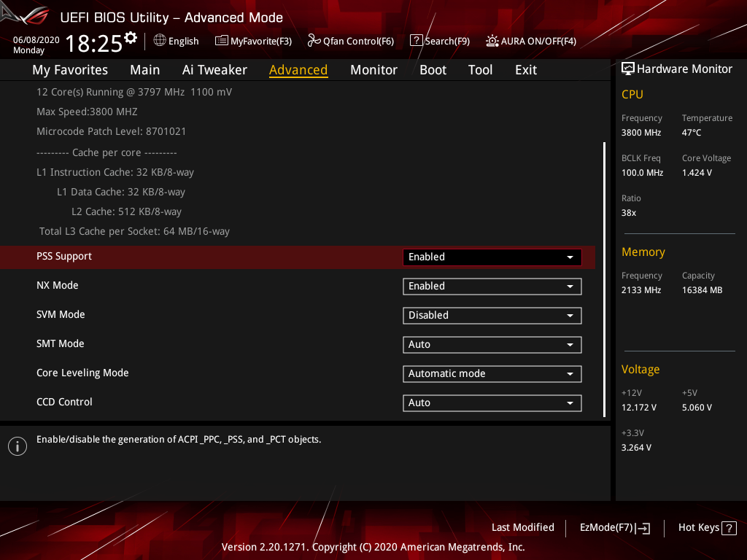Select the Exit tab
This screenshot has height=560, width=747.
pos(526,70)
